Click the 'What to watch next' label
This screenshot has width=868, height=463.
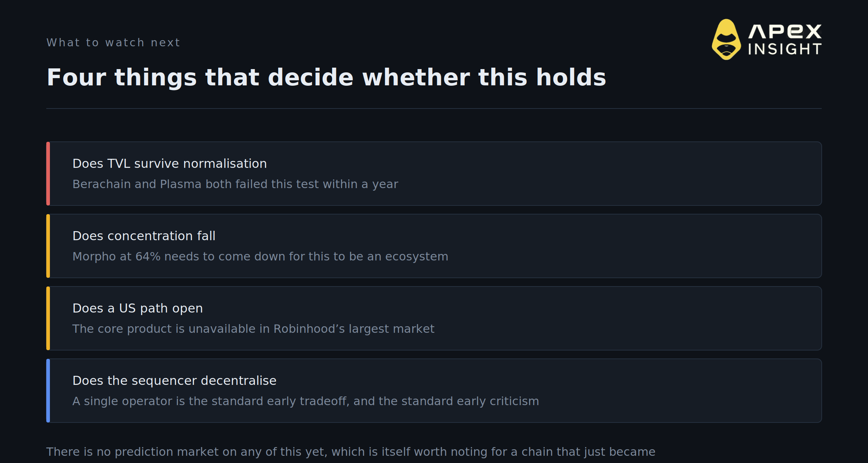pos(113,43)
